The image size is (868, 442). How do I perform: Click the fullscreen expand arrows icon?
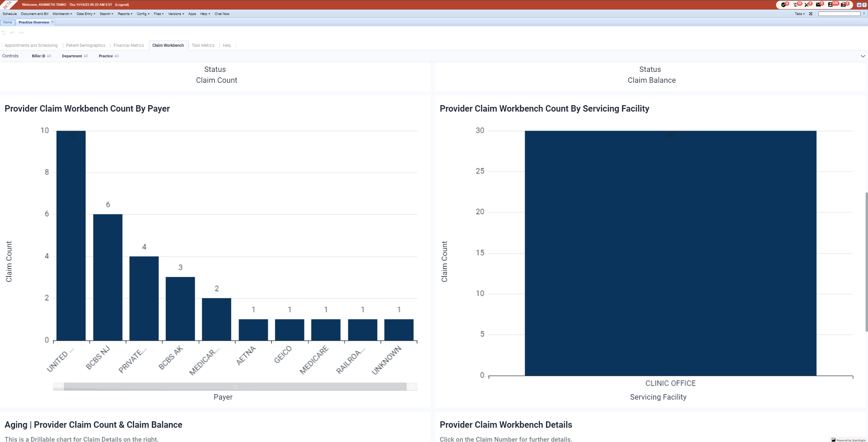(811, 14)
